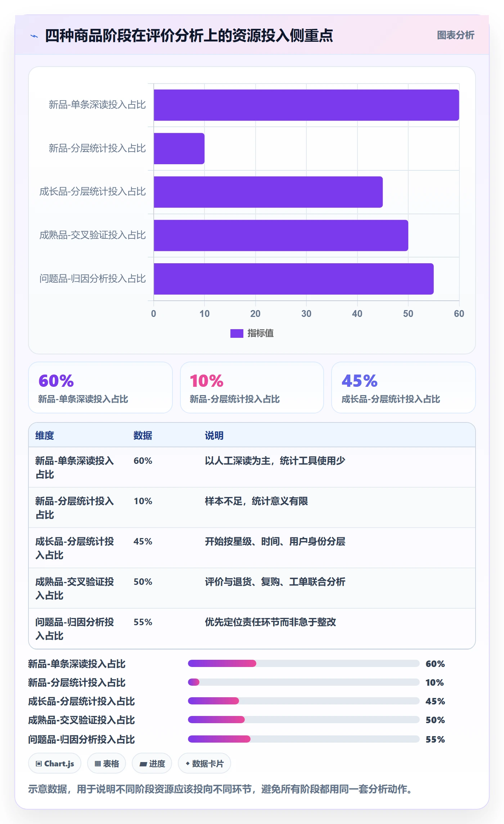Select the 成熟品-交叉验证投入占比 chart bar
The image size is (504, 824).
(x=281, y=236)
